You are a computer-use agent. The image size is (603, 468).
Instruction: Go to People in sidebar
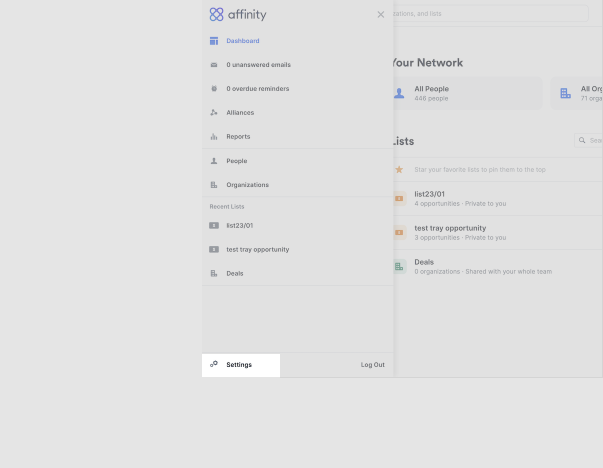[x=236, y=161]
